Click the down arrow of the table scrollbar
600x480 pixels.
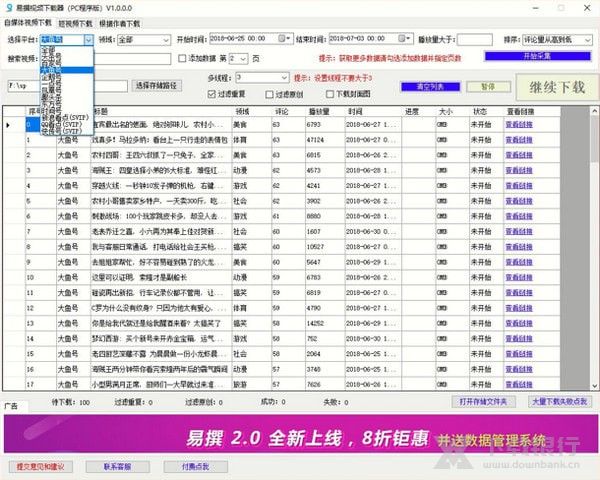[594, 386]
